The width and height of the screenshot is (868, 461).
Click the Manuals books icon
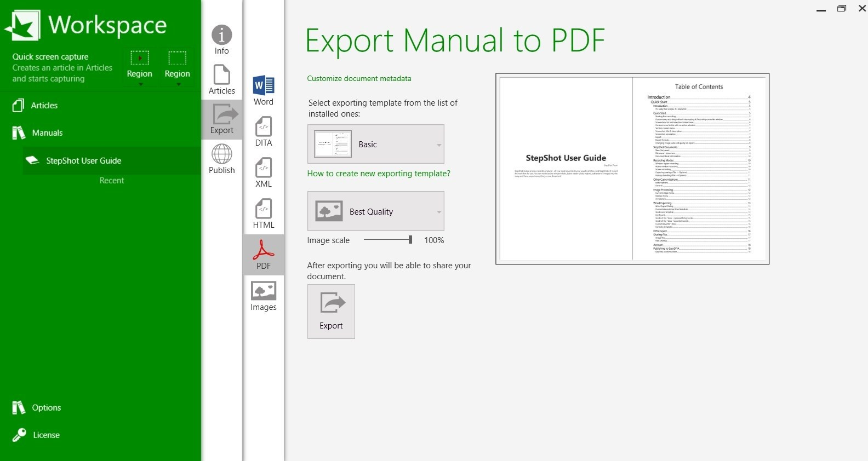tap(19, 132)
